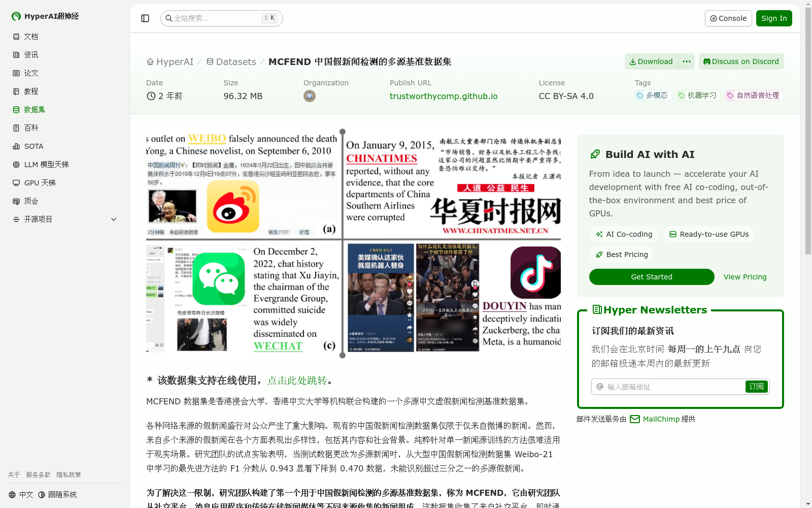Viewport: 812px width, 508px height.
Task: Click the HyperAI home breadcrumb icon
Action: point(150,62)
